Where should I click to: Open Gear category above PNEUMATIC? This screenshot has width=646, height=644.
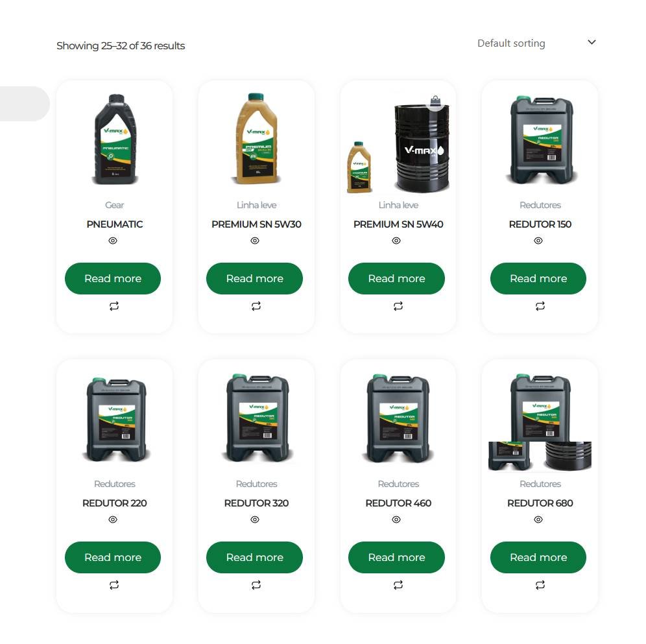[x=115, y=205]
